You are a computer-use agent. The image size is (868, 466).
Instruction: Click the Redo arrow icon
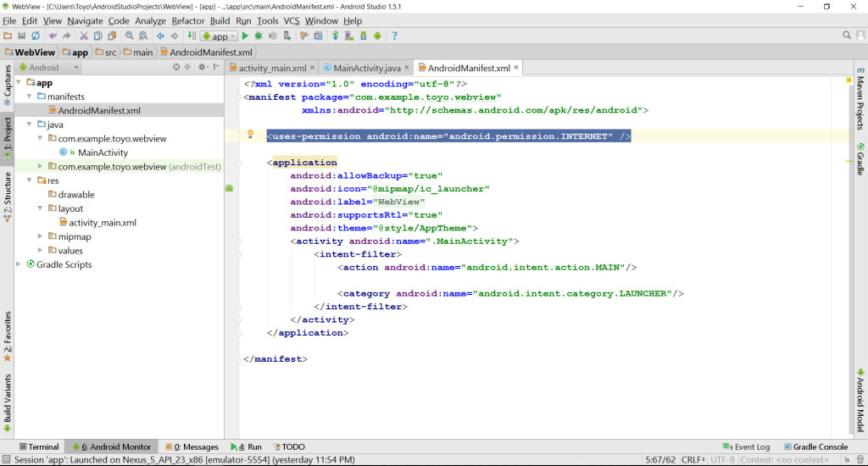(66, 36)
